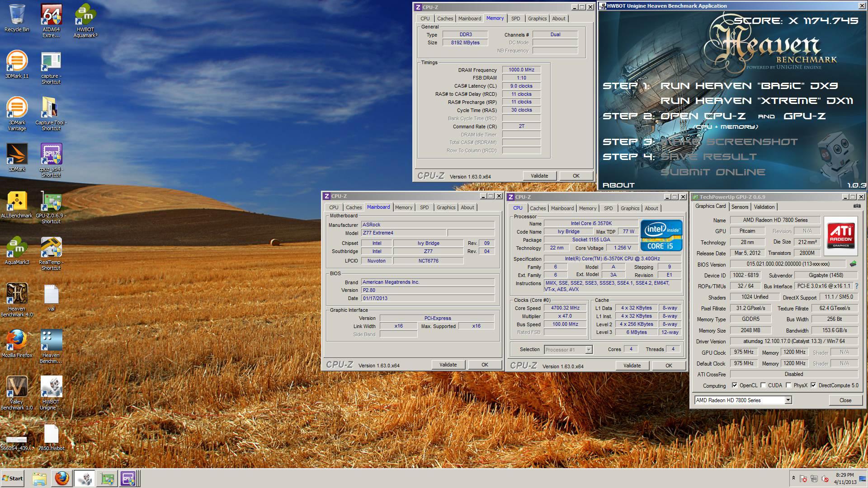Viewport: 868px width, 488px height.
Task: Click Validate in the Memory CPU-Z window
Action: [539, 176]
